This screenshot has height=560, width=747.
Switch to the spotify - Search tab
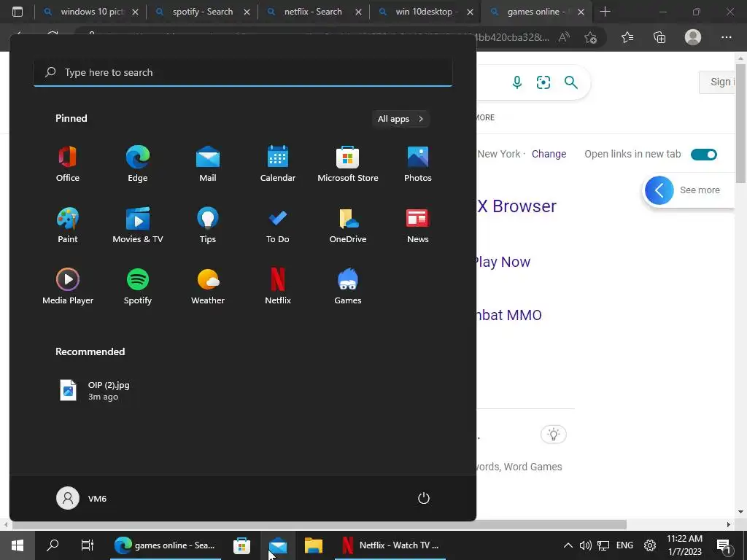coord(202,12)
